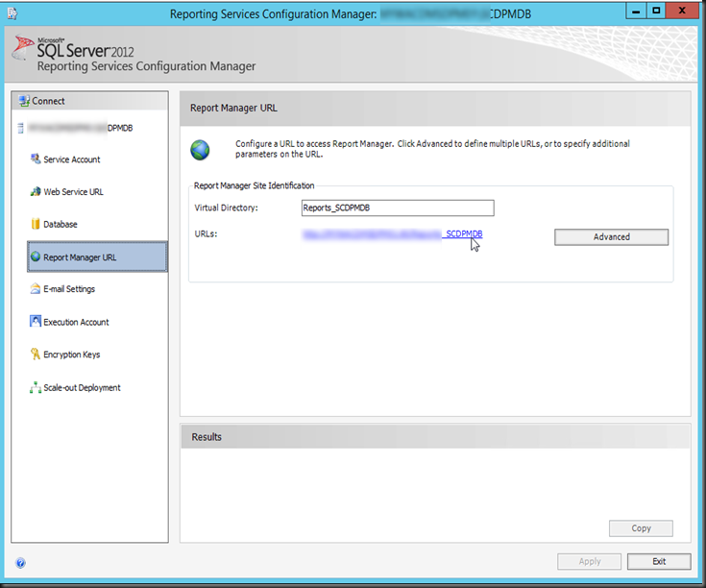706x588 pixels.
Task: Click Report Manager Site Identification label
Action: pyautogui.click(x=254, y=185)
